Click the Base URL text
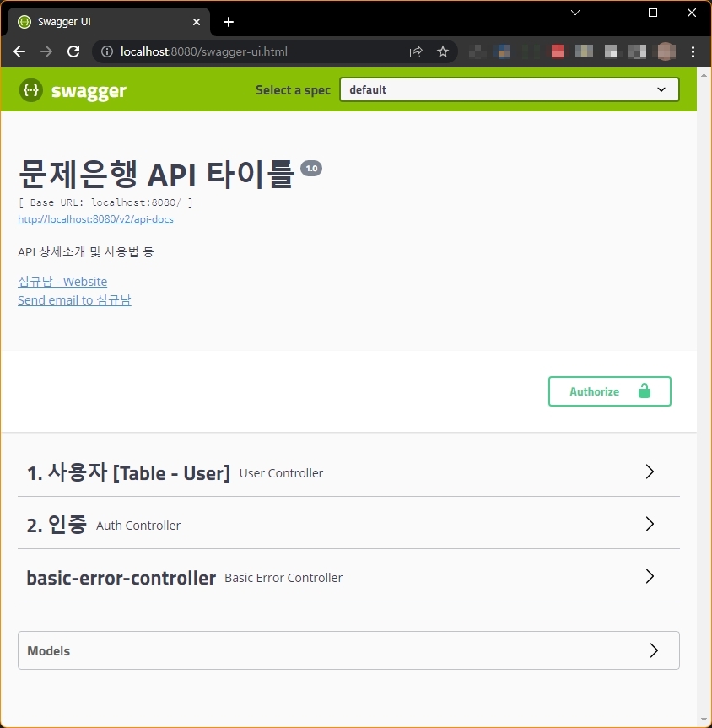The height and width of the screenshot is (728, 712). coord(105,202)
